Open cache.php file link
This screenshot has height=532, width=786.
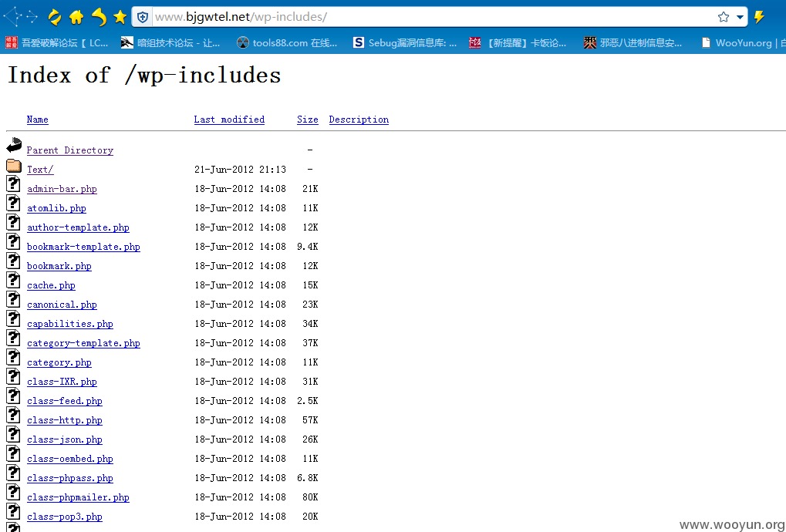tap(51, 285)
